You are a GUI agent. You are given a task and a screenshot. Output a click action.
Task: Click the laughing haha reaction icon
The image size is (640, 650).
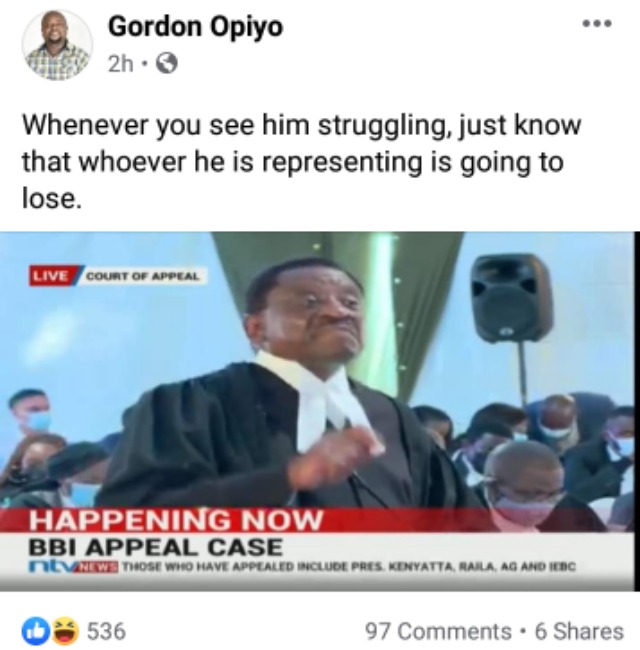[x=65, y=630]
